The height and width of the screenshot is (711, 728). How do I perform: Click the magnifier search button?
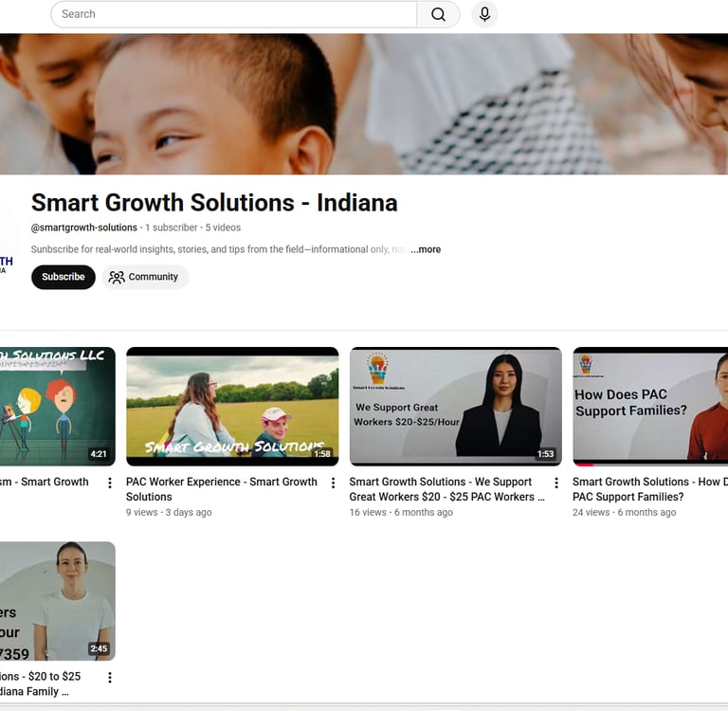438,14
